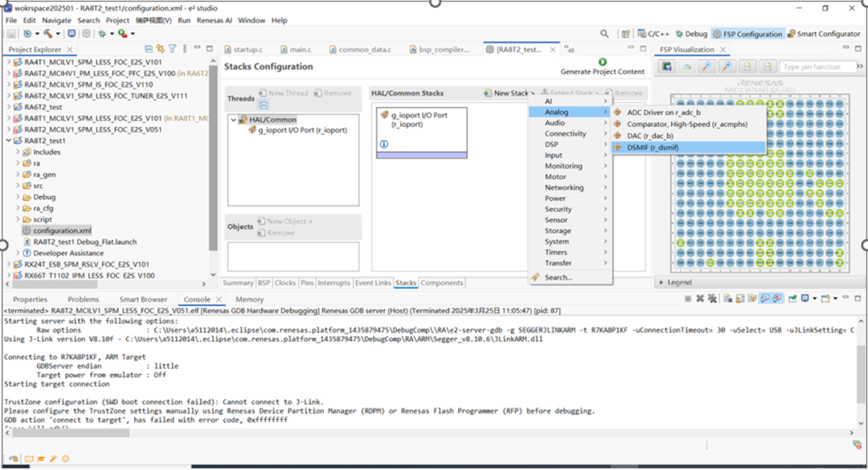Viewport: 868px width, 470px height.
Task: Click the zoom-in magnifier in FSP Visualization
Action: 707,67
